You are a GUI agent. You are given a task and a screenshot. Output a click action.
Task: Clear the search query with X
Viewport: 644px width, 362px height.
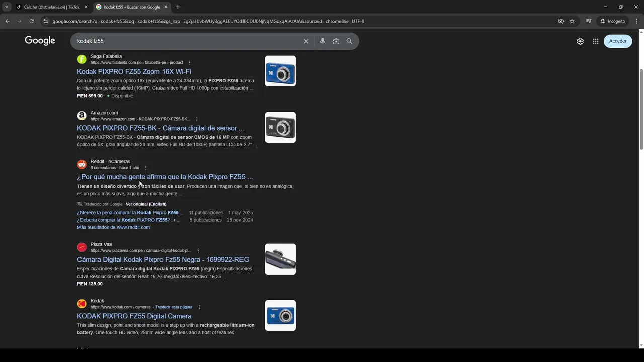point(306,41)
